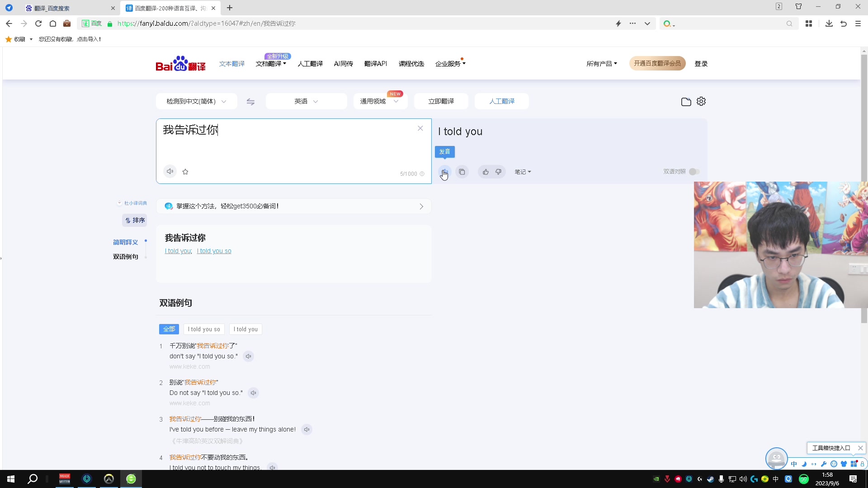Screen dimensions: 868x488
Task: Switch to the Baidu search browser tab
Action: (70, 8)
